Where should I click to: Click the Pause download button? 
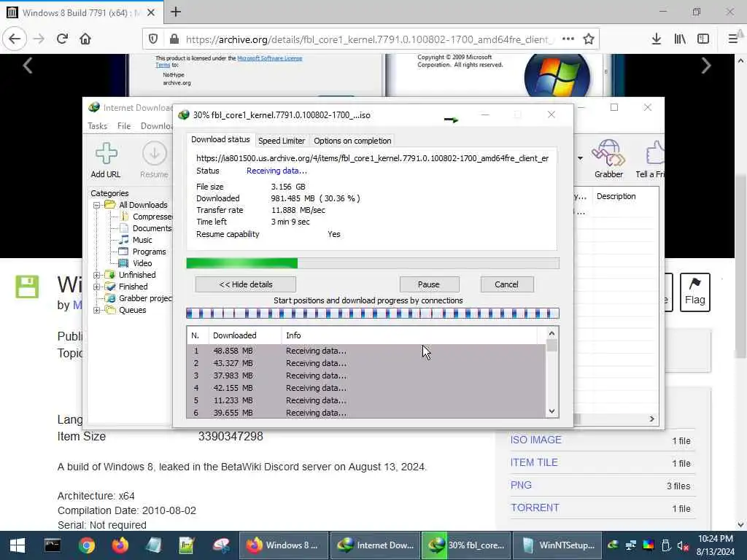click(429, 285)
